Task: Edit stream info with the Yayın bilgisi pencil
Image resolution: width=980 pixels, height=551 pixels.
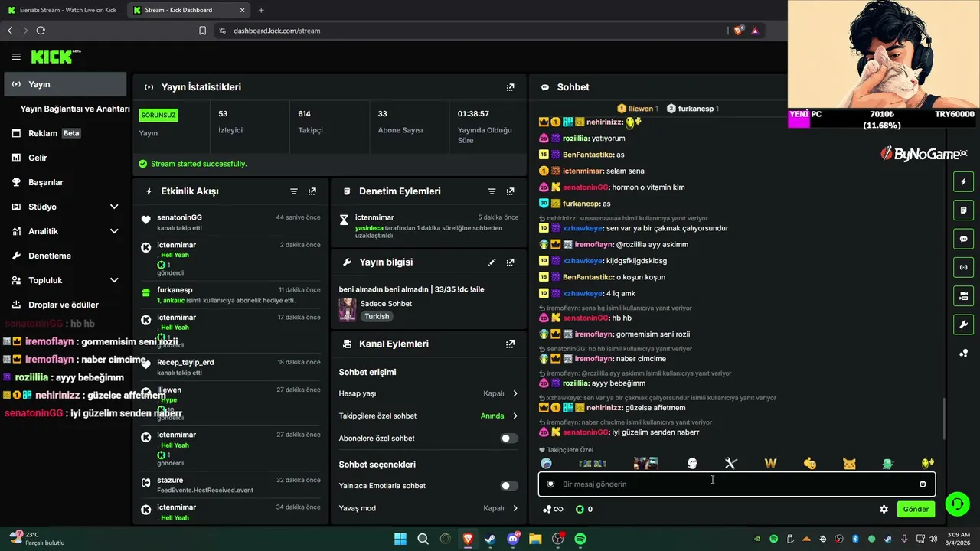Action: coord(492,262)
